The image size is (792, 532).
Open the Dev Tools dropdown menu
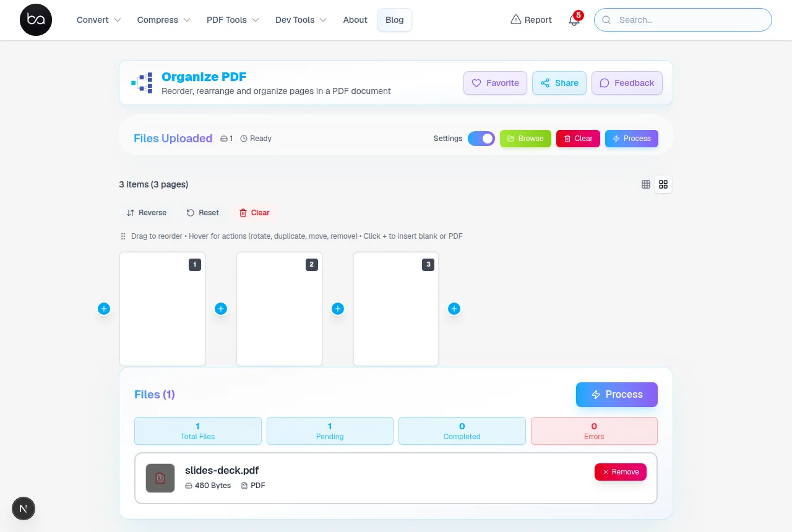301,20
